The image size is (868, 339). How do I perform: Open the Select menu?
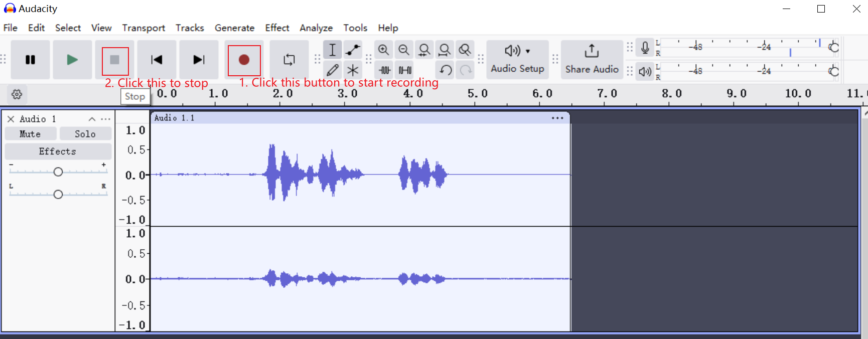(x=68, y=28)
